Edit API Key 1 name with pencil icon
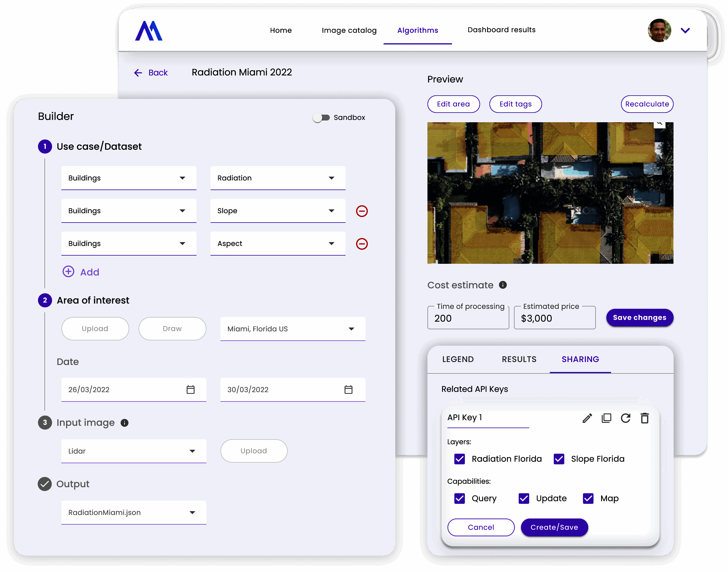 pyautogui.click(x=587, y=418)
